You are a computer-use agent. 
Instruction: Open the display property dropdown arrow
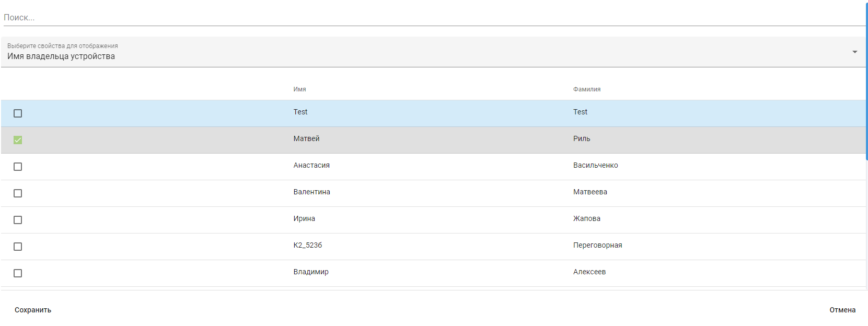click(855, 52)
